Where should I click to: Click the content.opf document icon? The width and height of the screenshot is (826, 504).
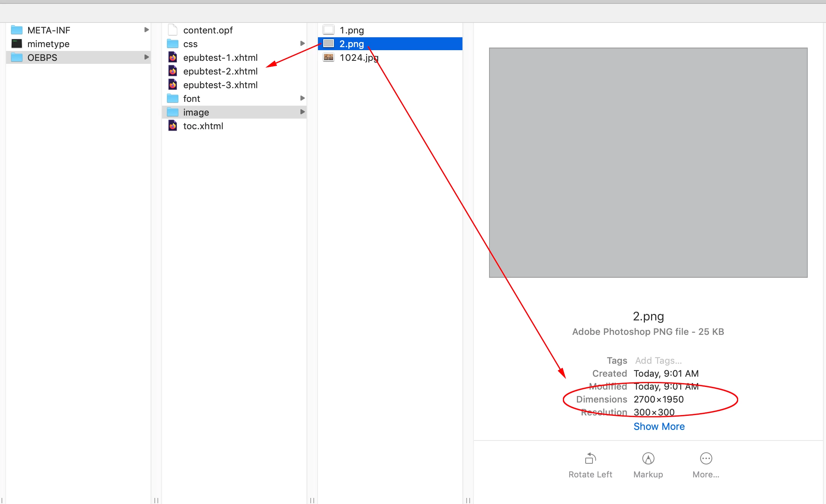point(173,30)
